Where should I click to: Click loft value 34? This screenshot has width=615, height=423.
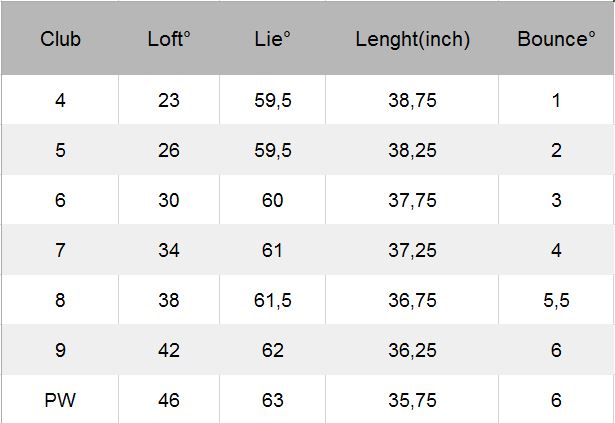tap(169, 250)
